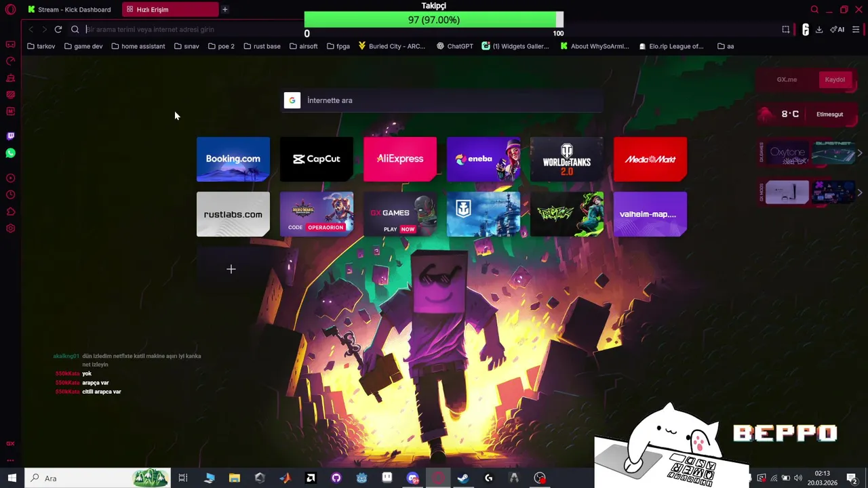
Task: Open World of Tanks 2.0 tile
Action: tap(567, 159)
